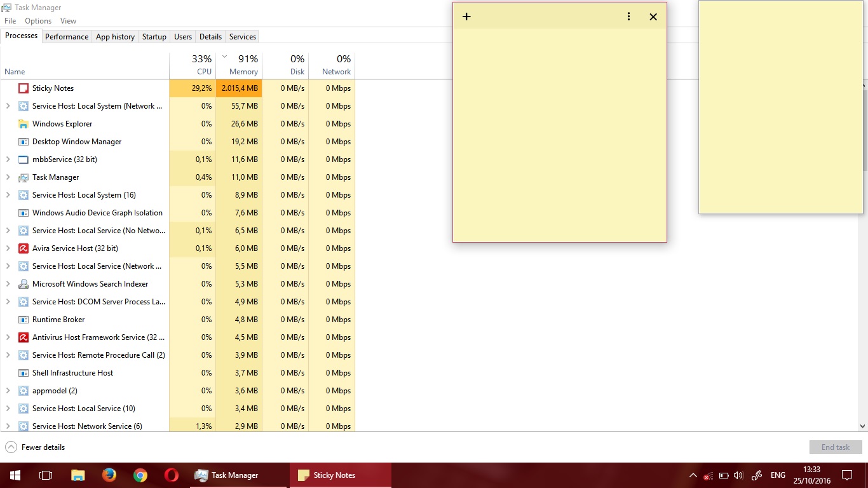This screenshot has width=868, height=488.
Task: Open the Action Center notifications icon
Action: pos(847,475)
